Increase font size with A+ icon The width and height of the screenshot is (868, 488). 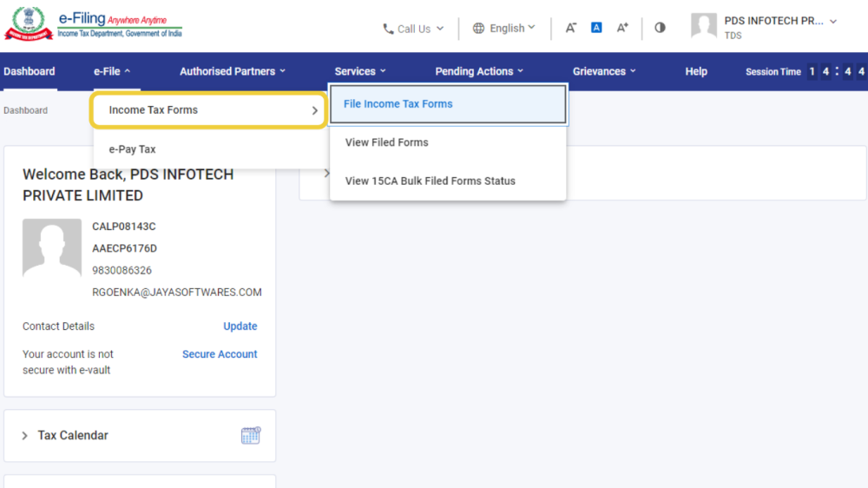click(622, 28)
